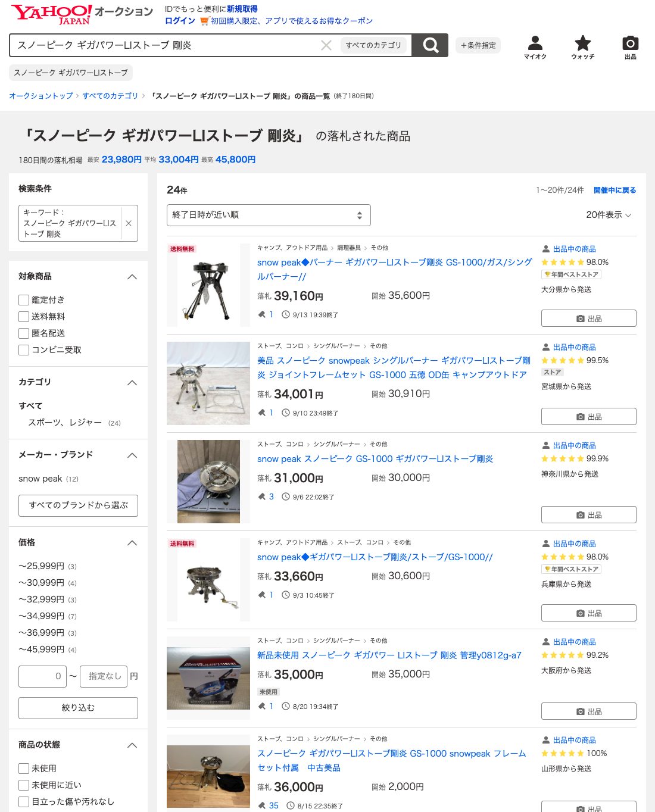Image resolution: width=655 pixels, height=812 pixels.
Task: Open thumbnail of 新品未使用 boxed stove
Action: tap(208, 678)
